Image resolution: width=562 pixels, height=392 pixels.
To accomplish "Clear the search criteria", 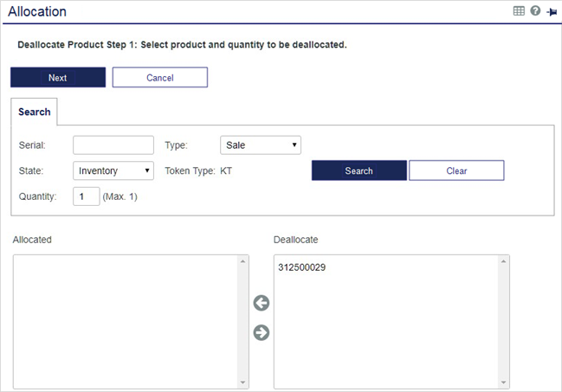I will point(456,170).
